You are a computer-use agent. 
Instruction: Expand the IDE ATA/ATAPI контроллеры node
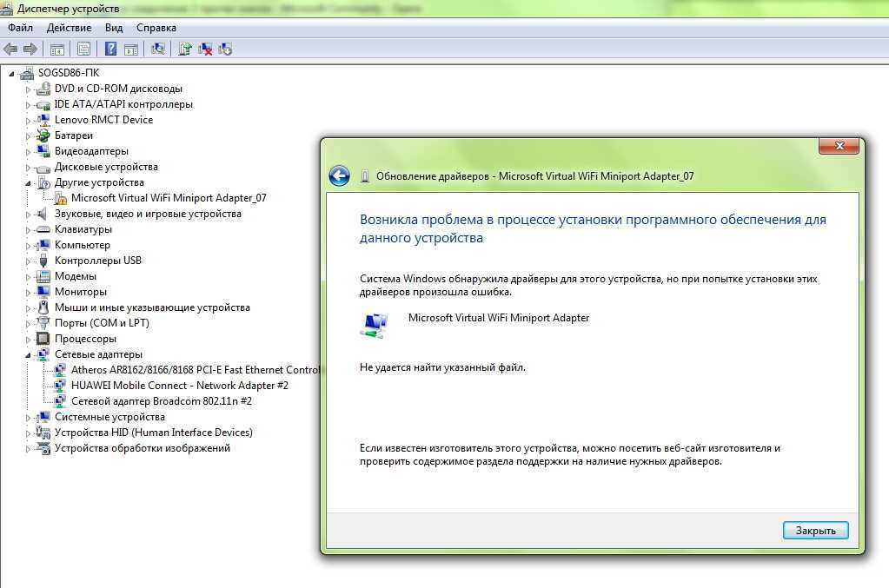point(28,105)
